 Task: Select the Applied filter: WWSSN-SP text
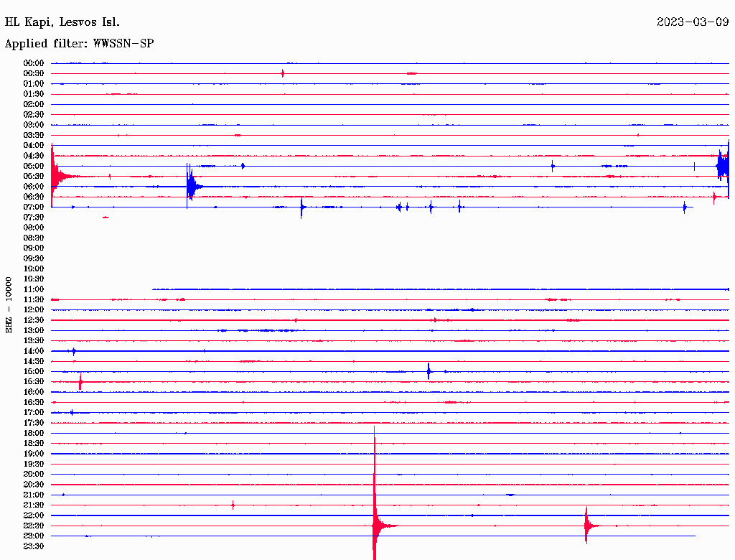point(79,44)
